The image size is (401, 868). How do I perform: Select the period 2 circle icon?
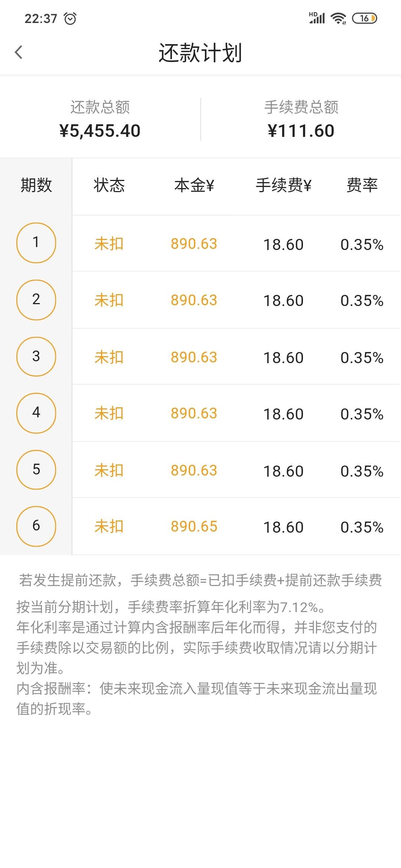tap(36, 300)
